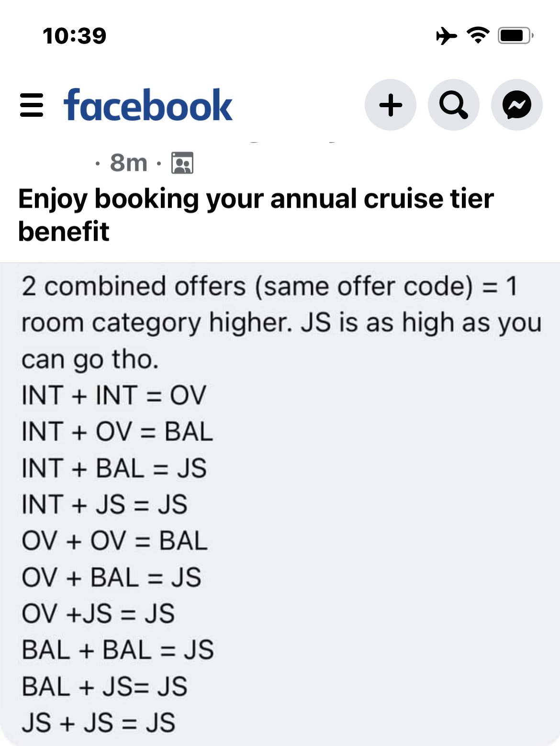Image resolution: width=560 pixels, height=746 pixels.
Task: Tap the 'JS + JS = JS' line
Action: (99, 723)
